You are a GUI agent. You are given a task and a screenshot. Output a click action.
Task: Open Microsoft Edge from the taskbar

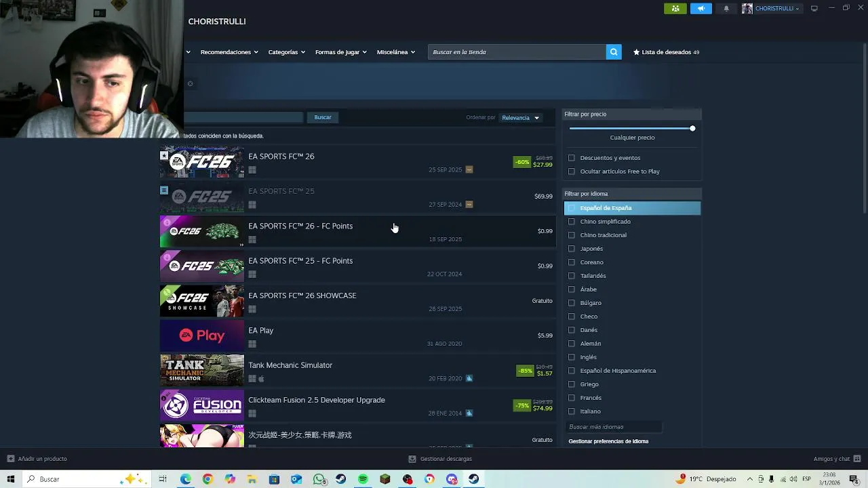point(185,479)
